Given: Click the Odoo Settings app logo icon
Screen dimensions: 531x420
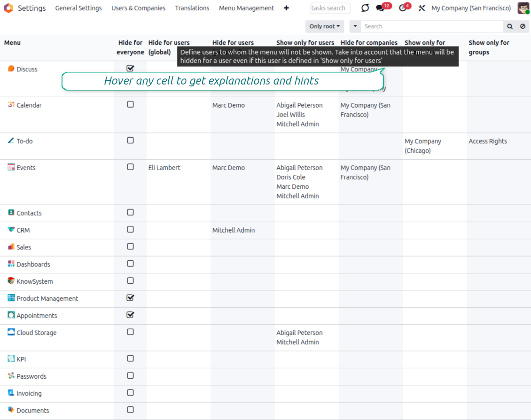Looking at the screenshot, I should 8,8.
